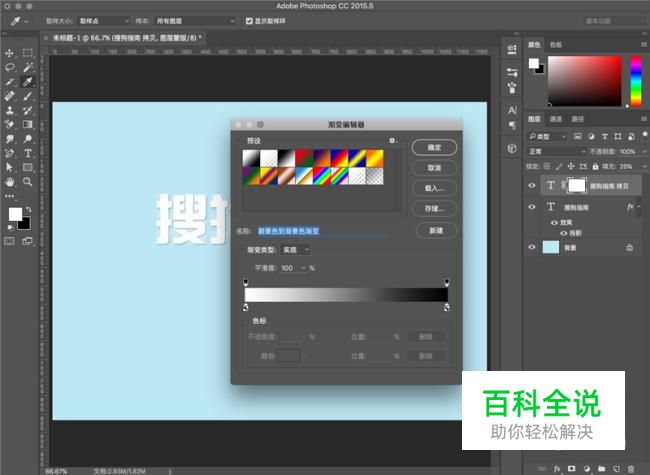
Task: Select the Magic Wand tool
Action: point(28,67)
